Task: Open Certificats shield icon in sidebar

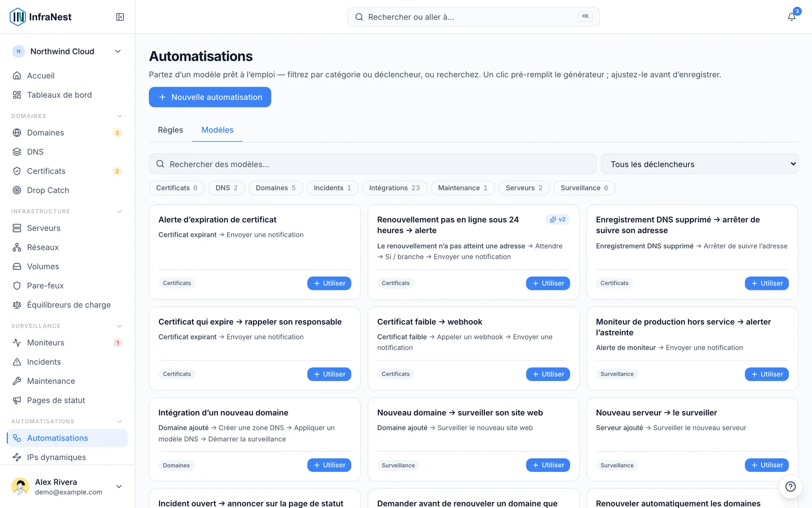Action: pyautogui.click(x=17, y=171)
